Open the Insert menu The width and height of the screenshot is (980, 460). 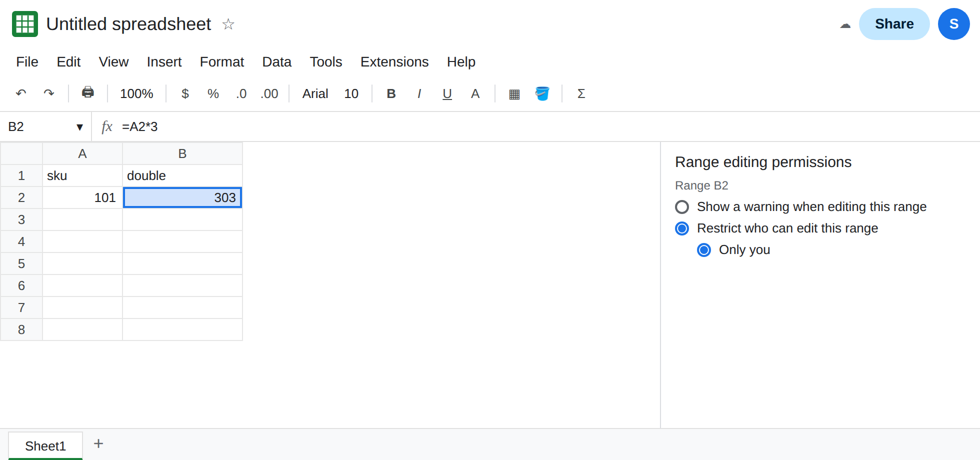click(x=164, y=61)
